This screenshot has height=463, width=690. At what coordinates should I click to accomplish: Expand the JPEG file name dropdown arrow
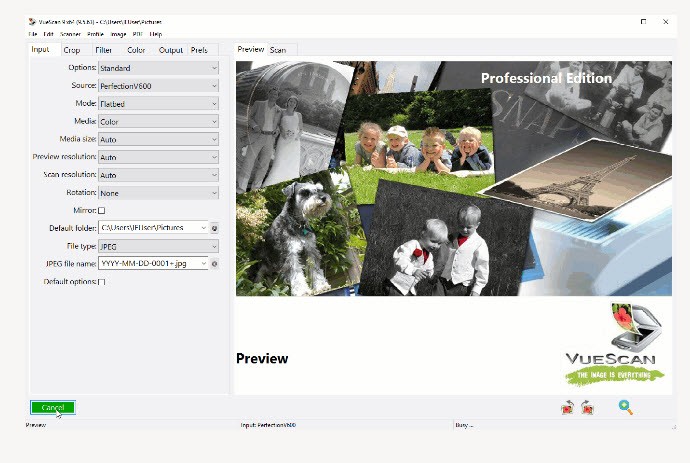click(x=203, y=263)
